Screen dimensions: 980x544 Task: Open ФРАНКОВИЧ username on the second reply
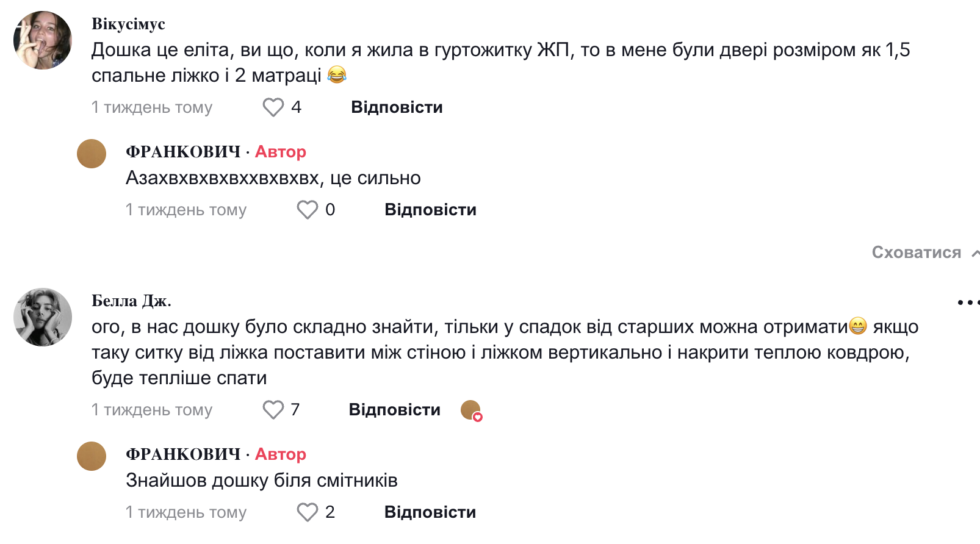pos(183,454)
